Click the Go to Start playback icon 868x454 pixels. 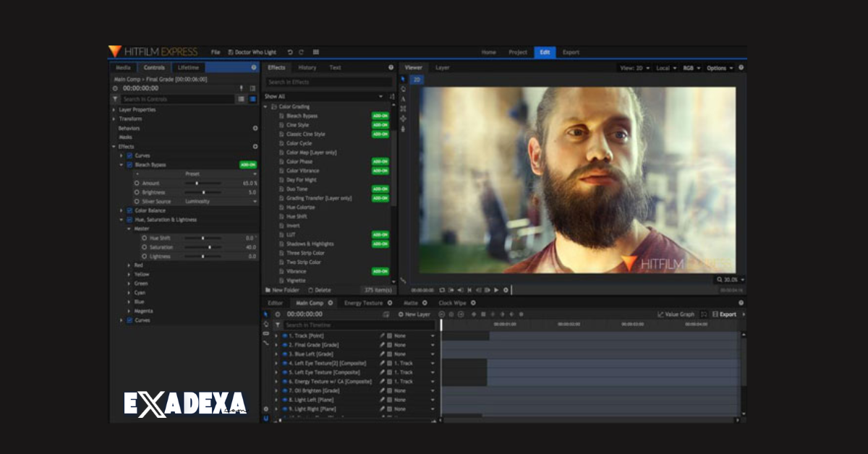click(469, 289)
